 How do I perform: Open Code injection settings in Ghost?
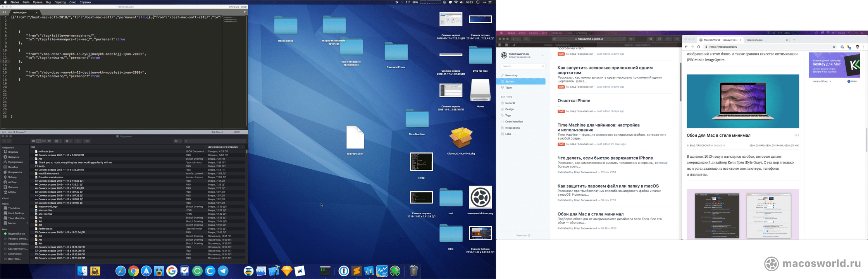coord(514,122)
